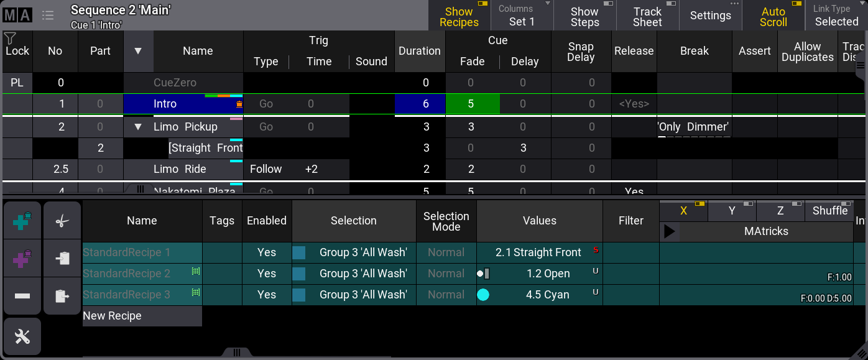Image resolution: width=868 pixels, height=360 pixels.
Task: Click the red S marker on Straight Front
Action: 596,250
